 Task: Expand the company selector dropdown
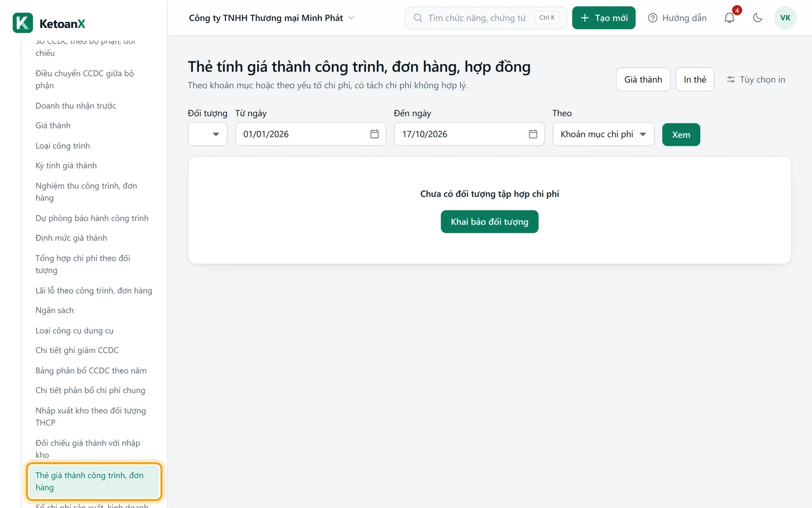[x=272, y=18]
